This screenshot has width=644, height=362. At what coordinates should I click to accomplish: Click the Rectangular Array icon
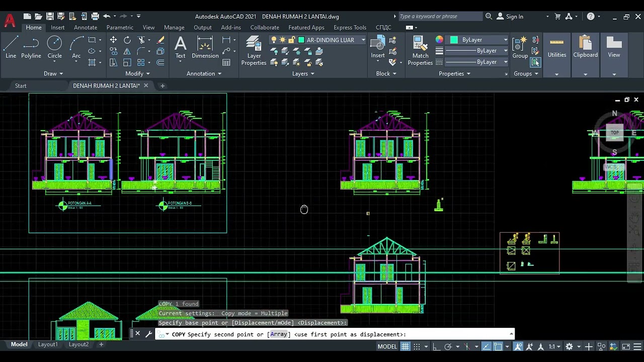click(141, 62)
